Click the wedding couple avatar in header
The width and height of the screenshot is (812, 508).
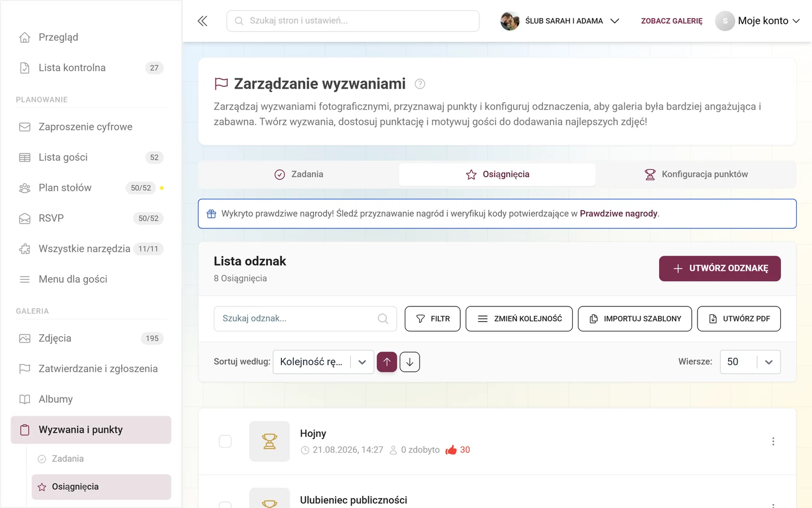pyautogui.click(x=510, y=21)
